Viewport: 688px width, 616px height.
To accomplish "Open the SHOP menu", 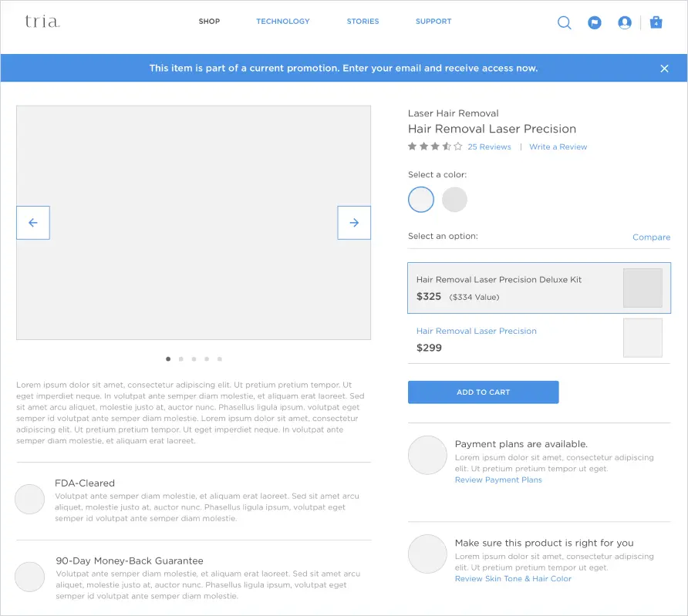I will coord(209,22).
